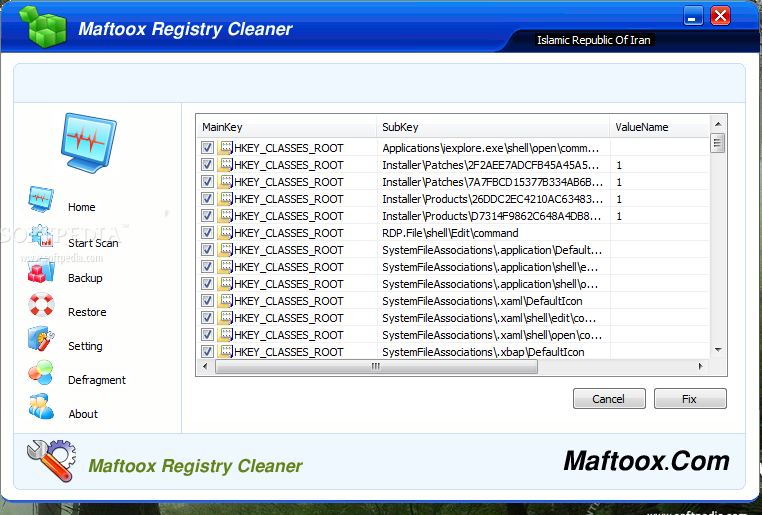Click registry icon of .xaml\DefaultIcon row
Viewport: 762px width, 515px height.
tap(225, 300)
